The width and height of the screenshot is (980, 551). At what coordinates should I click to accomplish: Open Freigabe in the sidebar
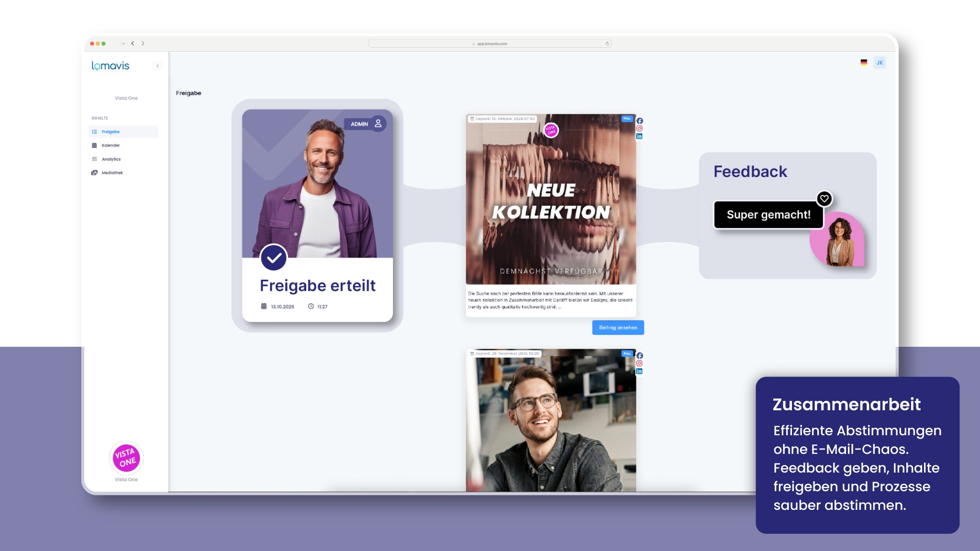(111, 132)
